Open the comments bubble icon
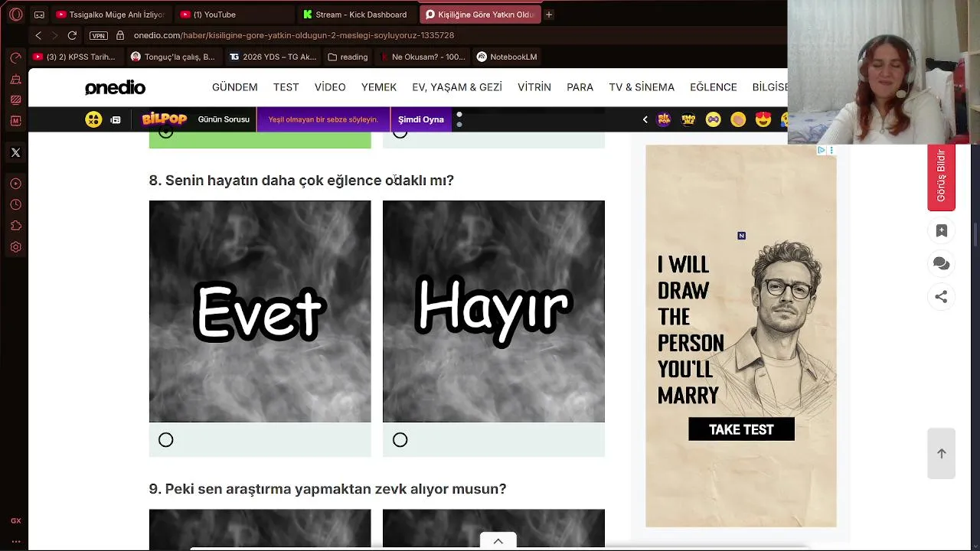Viewport: 980px width, 551px height. click(x=942, y=263)
